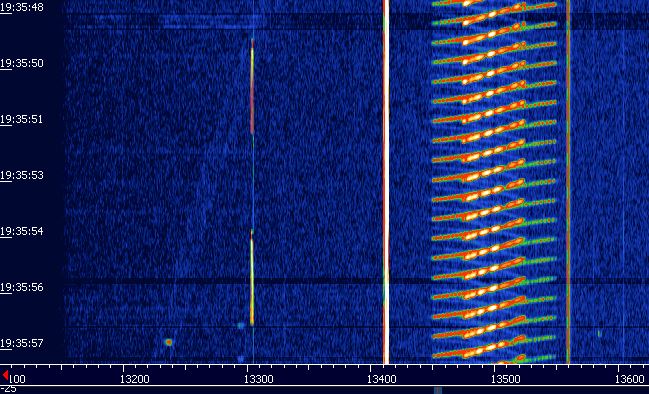Click the small orange blip near 13235
This screenshot has width=649, height=394.
coord(168,342)
